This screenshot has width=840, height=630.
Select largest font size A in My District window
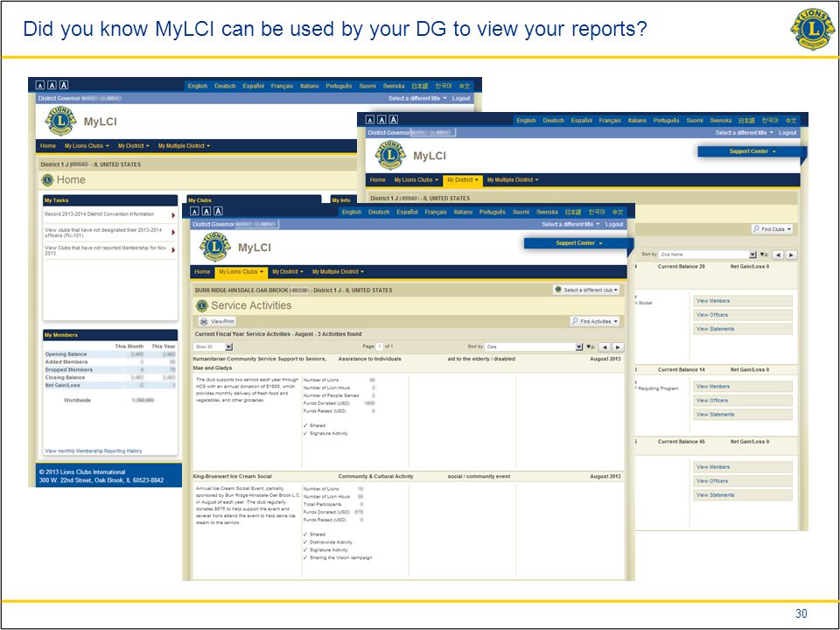point(393,120)
